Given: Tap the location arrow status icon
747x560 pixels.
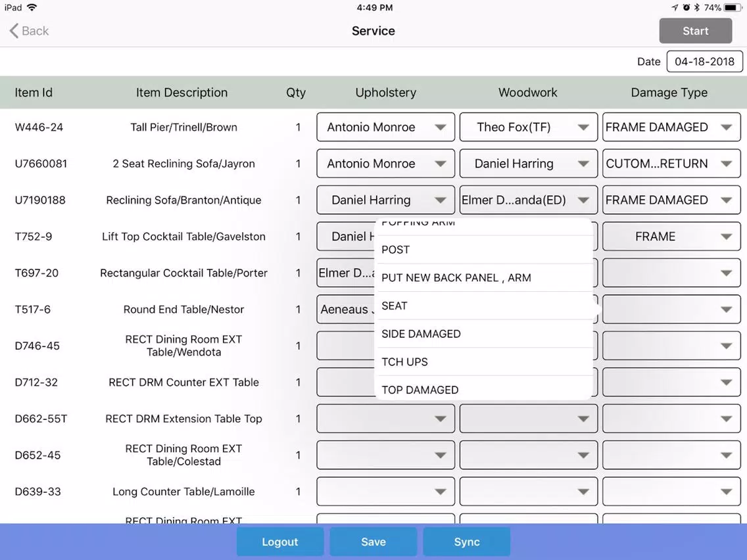Looking at the screenshot, I should coord(675,8).
